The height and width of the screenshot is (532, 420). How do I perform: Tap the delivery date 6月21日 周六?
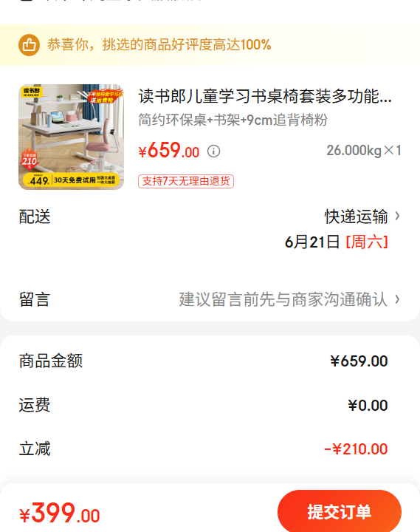(x=337, y=242)
